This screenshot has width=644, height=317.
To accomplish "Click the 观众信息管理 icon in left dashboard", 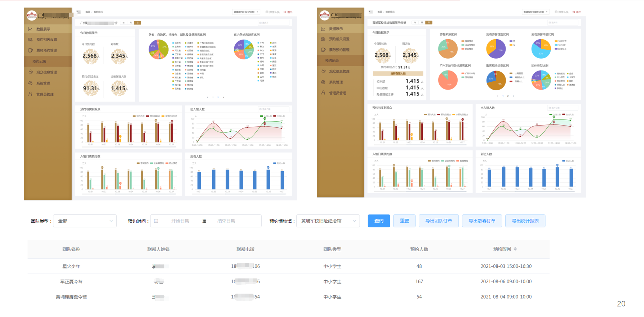I will click(x=31, y=72).
